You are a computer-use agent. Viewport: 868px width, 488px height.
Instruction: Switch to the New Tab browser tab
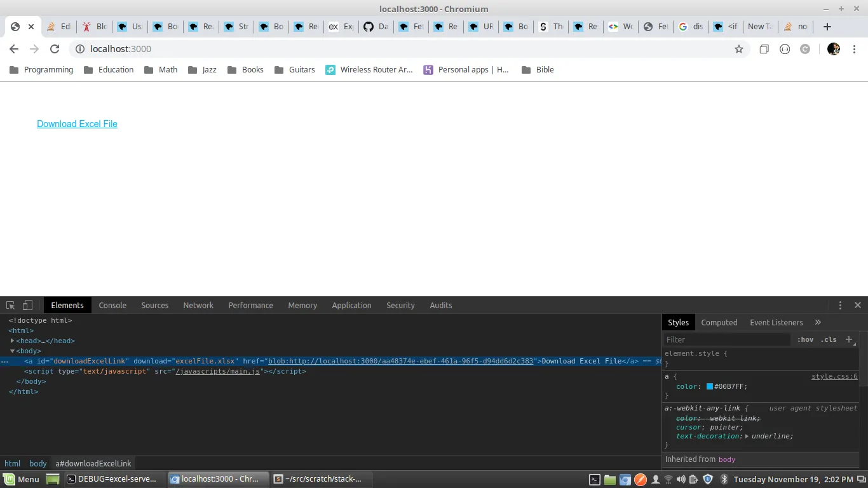coord(760,27)
